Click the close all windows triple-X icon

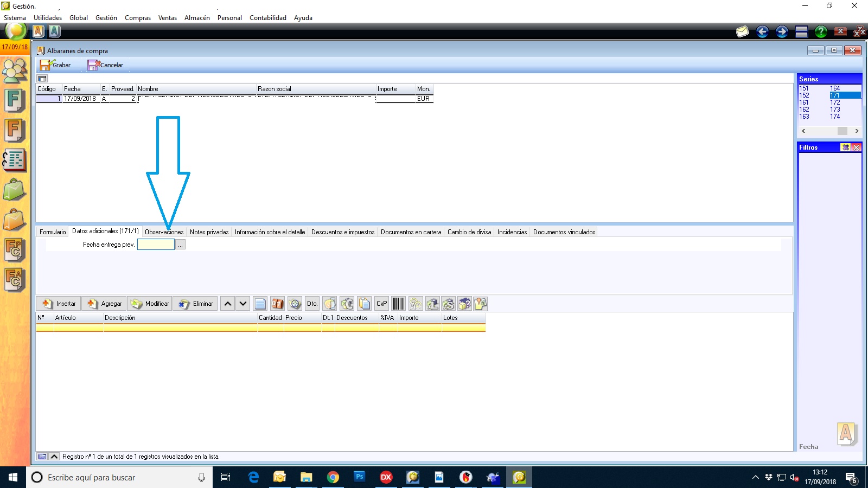(x=859, y=32)
